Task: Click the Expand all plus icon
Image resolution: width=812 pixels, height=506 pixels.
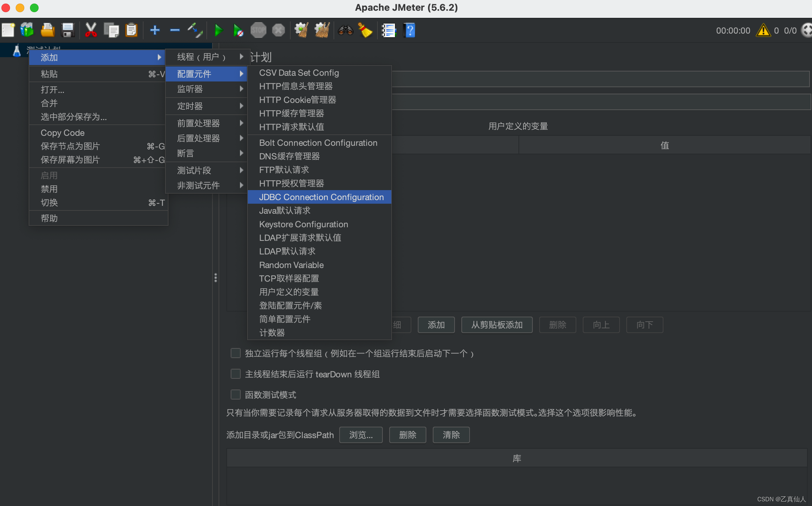Action: 155,30
